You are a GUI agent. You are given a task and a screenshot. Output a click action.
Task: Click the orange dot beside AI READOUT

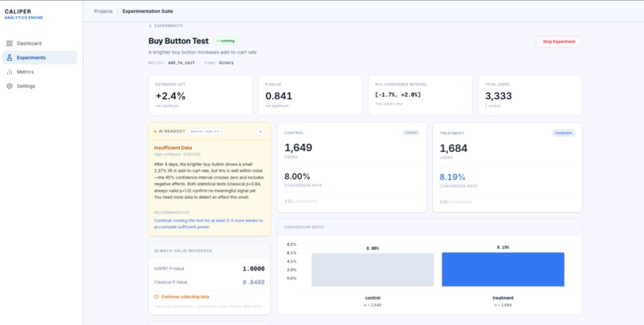155,132
